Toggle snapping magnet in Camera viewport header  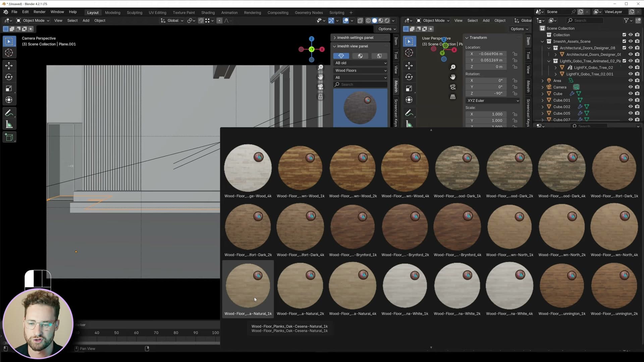(x=201, y=20)
